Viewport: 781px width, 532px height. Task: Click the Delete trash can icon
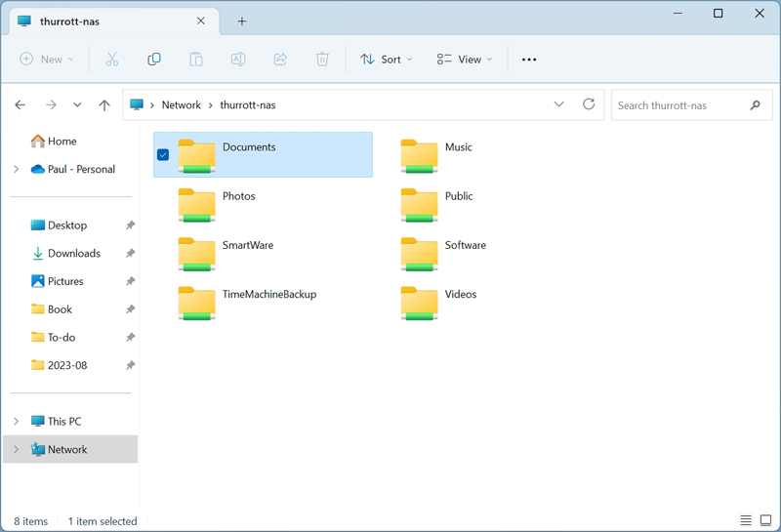pos(322,60)
